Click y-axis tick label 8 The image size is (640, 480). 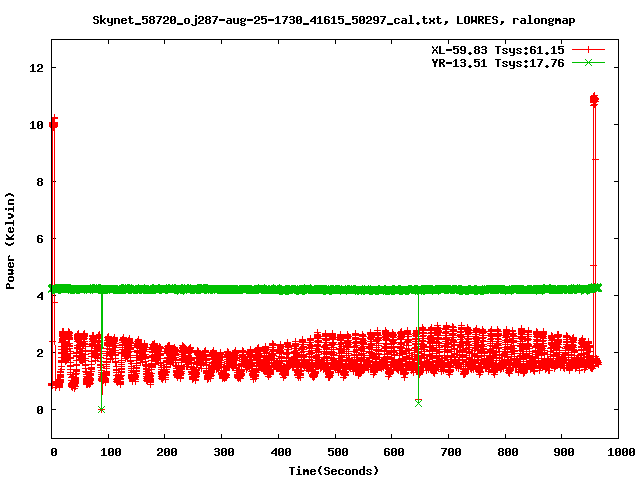[40, 182]
